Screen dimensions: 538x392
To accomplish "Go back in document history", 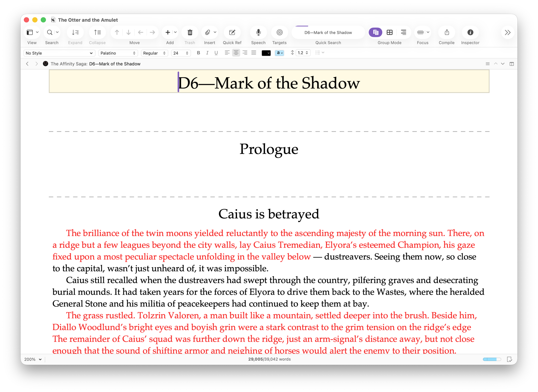I will 28,64.
